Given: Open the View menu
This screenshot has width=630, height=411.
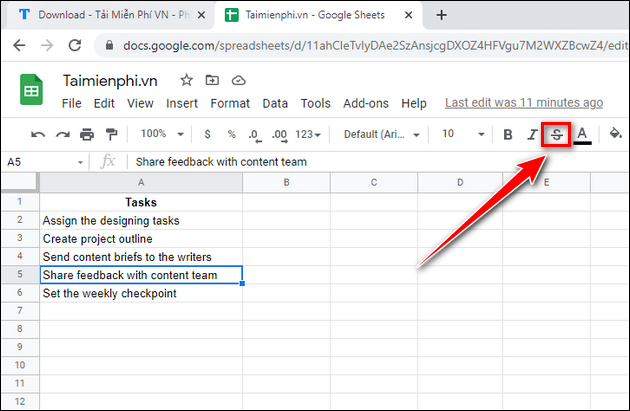Looking at the screenshot, I should pos(140,103).
